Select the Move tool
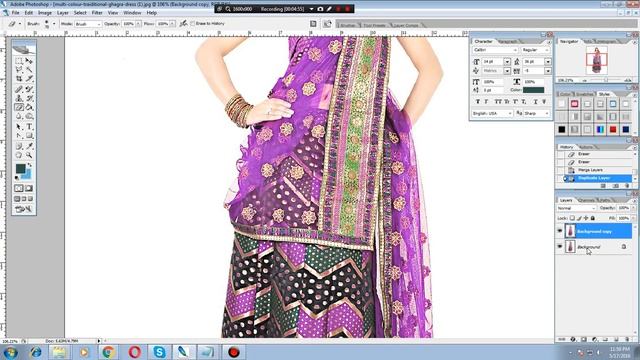This screenshot has width=640, height=360. coord(29,61)
